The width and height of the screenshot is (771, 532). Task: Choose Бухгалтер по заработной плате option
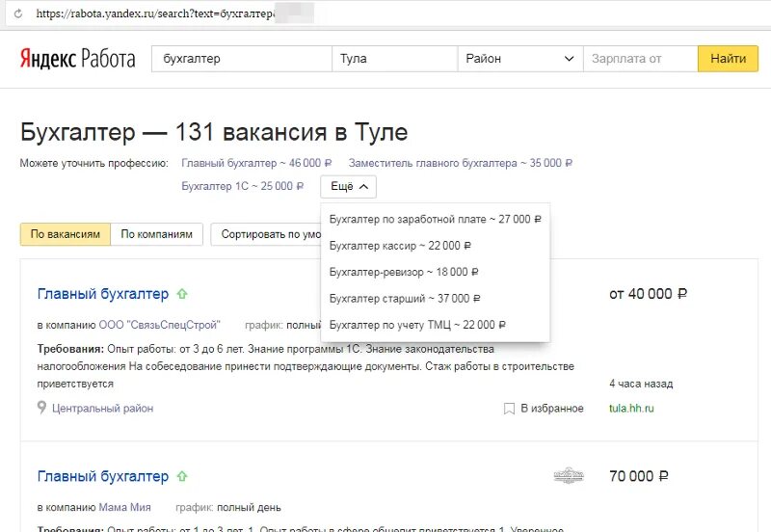(x=436, y=220)
